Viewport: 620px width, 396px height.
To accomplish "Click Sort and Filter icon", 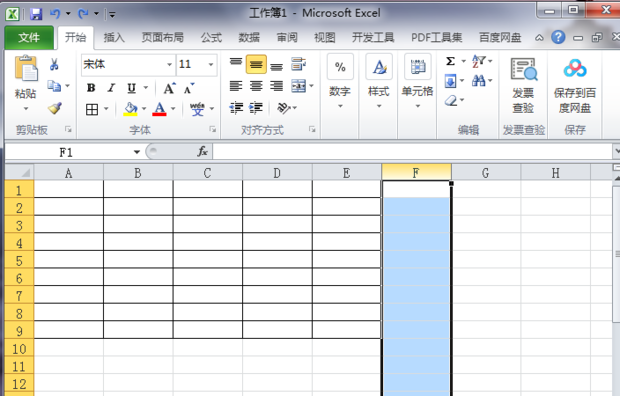I will tap(479, 61).
